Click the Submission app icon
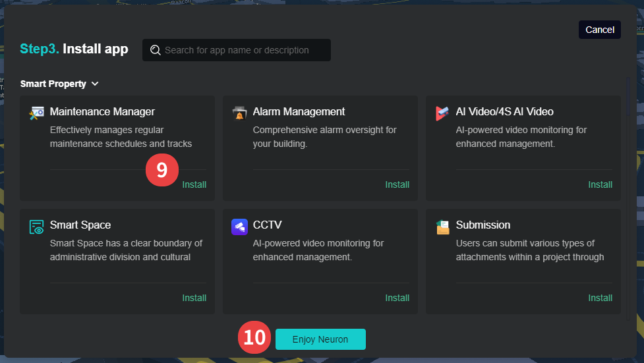This screenshot has width=644, height=363. point(442,227)
